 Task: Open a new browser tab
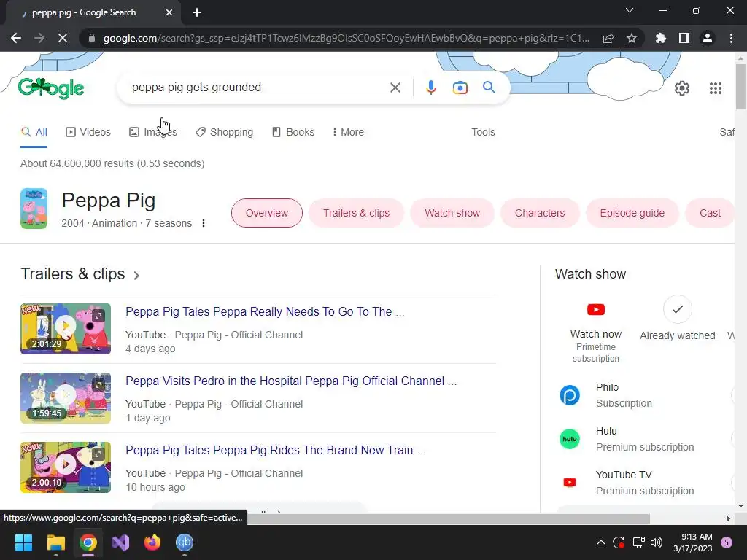[197, 12]
